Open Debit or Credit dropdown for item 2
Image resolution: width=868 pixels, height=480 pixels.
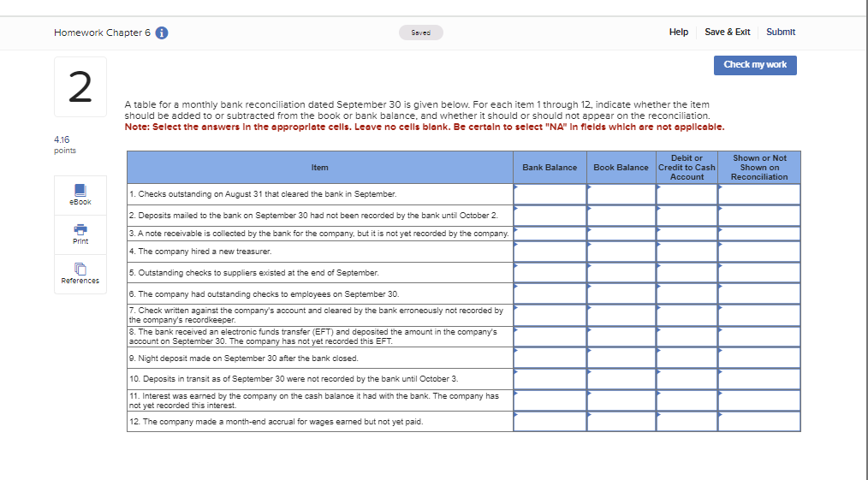click(687, 215)
